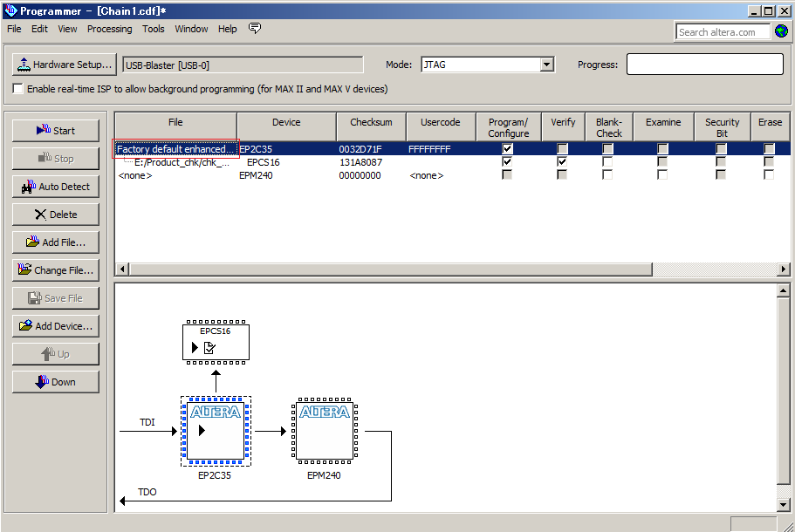Screen dimensions: 795x532
Task: Click usercode value FFFFFFFF
Action: (429, 149)
